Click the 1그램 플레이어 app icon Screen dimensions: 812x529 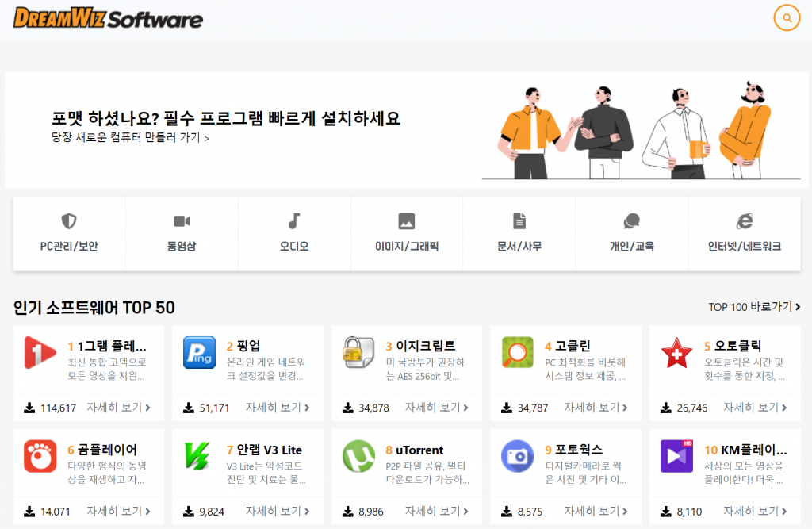pos(40,352)
